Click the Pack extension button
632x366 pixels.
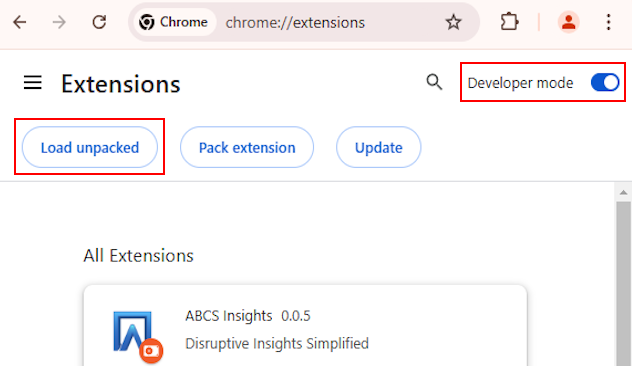tap(247, 148)
